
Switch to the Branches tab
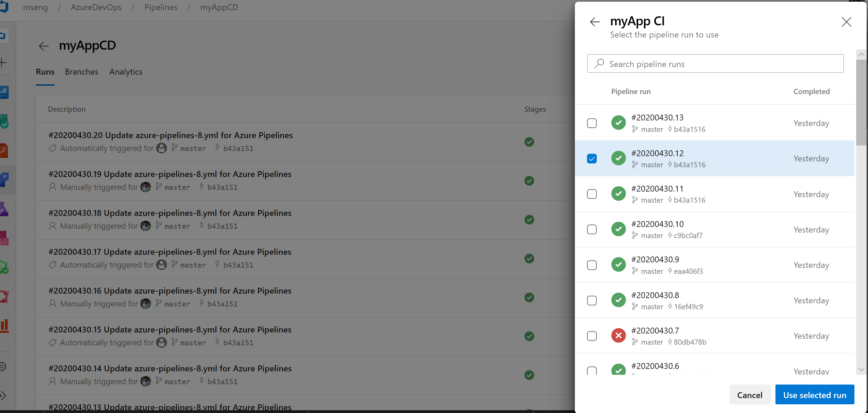pyautogui.click(x=81, y=71)
